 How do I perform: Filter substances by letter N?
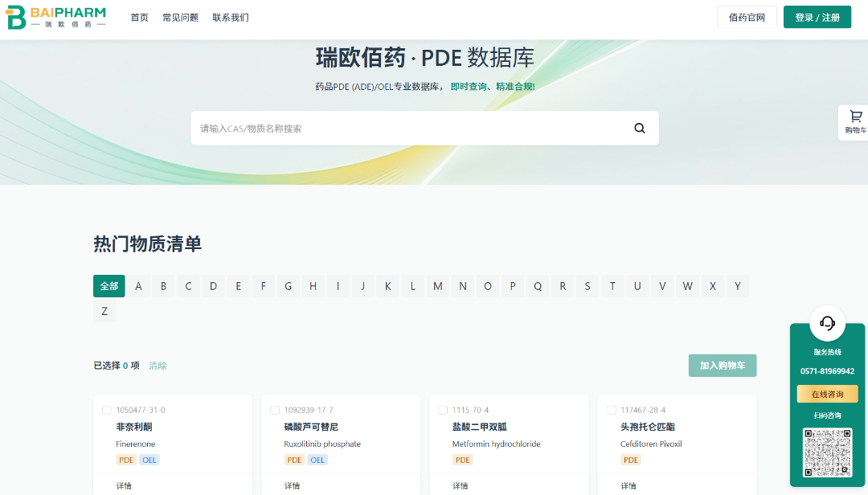click(463, 286)
